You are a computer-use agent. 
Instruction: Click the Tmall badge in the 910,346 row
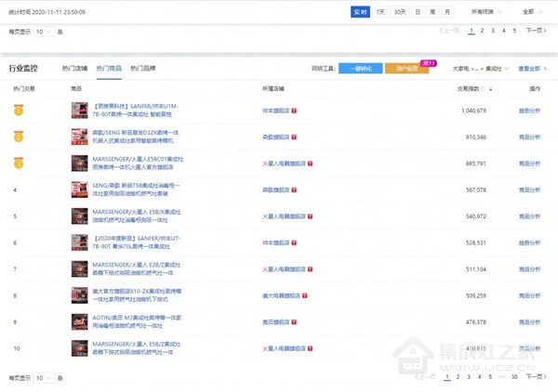294,137
